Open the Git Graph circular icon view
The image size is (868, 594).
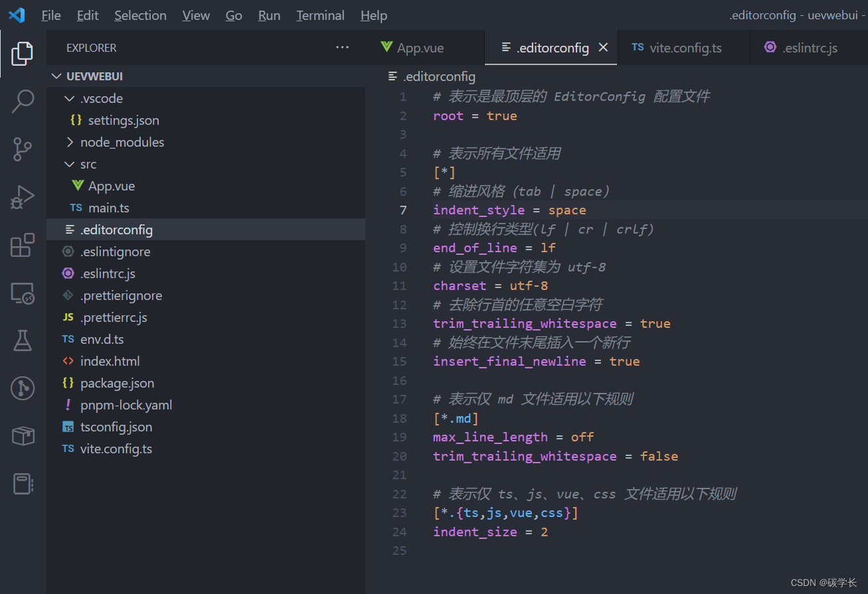coord(23,388)
